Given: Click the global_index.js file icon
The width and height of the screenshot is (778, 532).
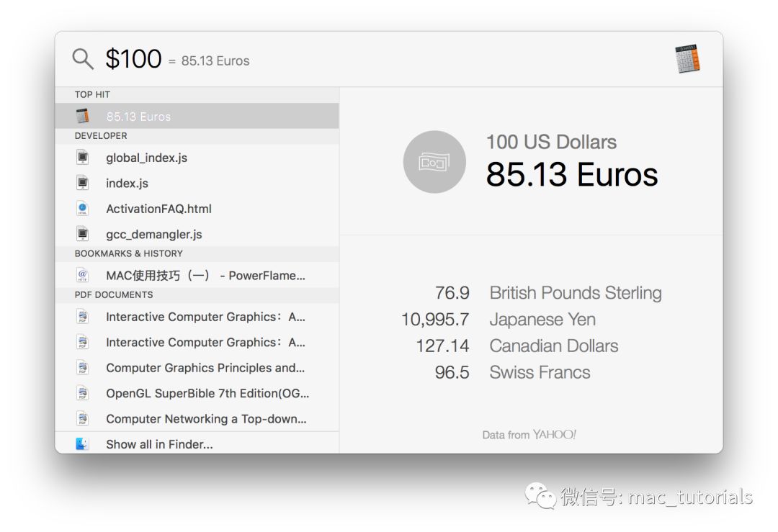Looking at the screenshot, I should [83, 158].
